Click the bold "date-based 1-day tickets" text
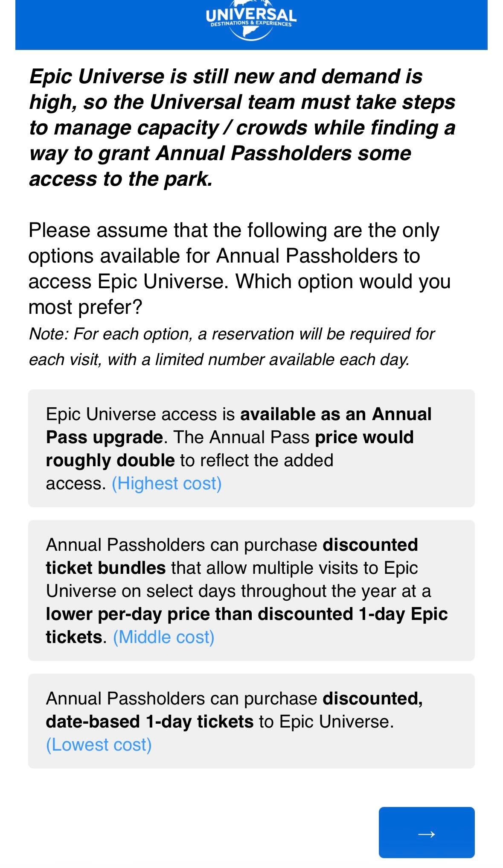Image resolution: width=503 pixels, height=868 pixels. coord(149,722)
